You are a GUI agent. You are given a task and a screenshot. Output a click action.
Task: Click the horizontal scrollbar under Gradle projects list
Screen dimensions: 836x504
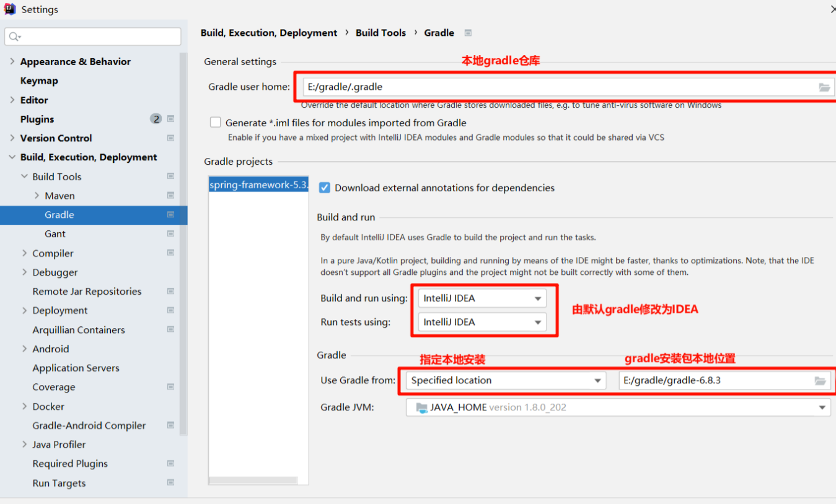pos(253,480)
